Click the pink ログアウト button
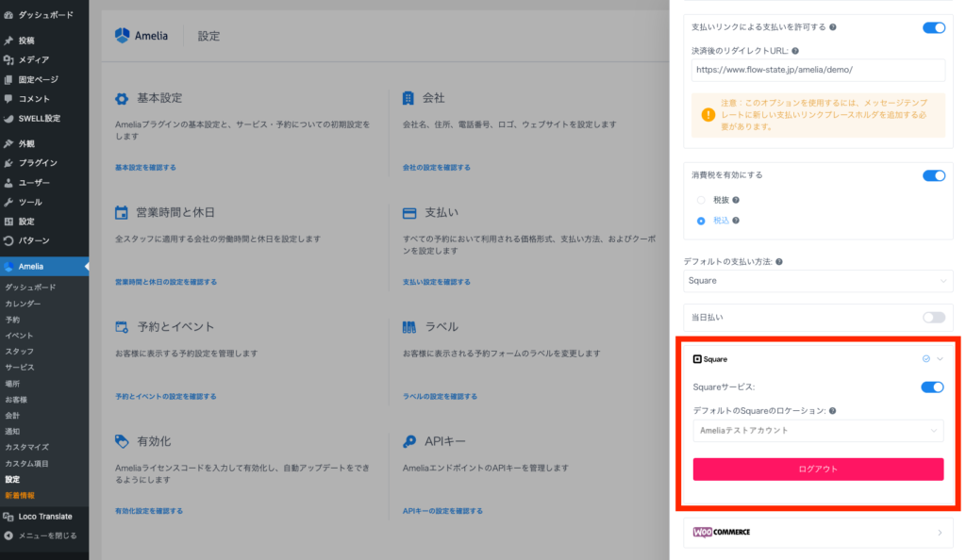966x560 pixels. tap(818, 469)
